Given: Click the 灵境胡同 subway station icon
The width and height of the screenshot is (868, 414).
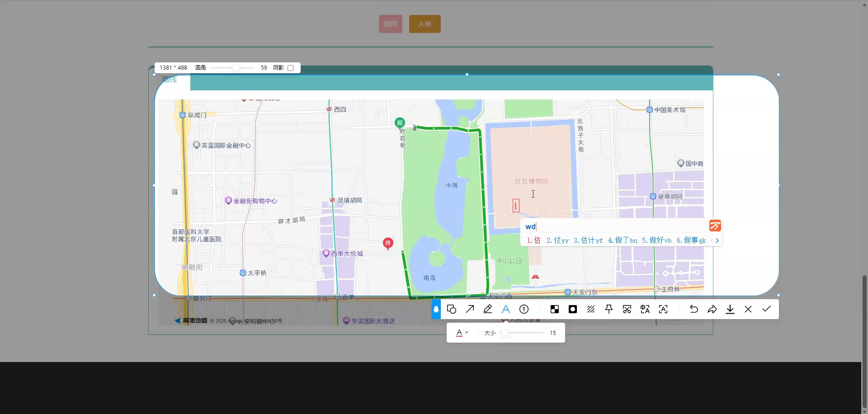Looking at the screenshot, I should pos(332,200).
